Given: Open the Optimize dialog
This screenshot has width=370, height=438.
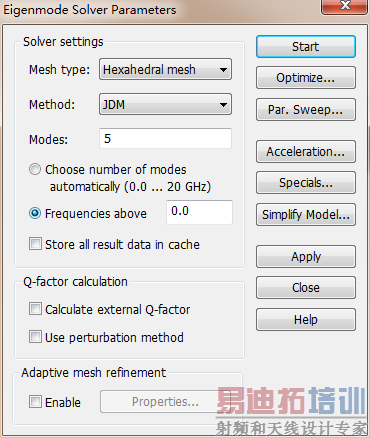Looking at the screenshot, I should click(x=306, y=78).
